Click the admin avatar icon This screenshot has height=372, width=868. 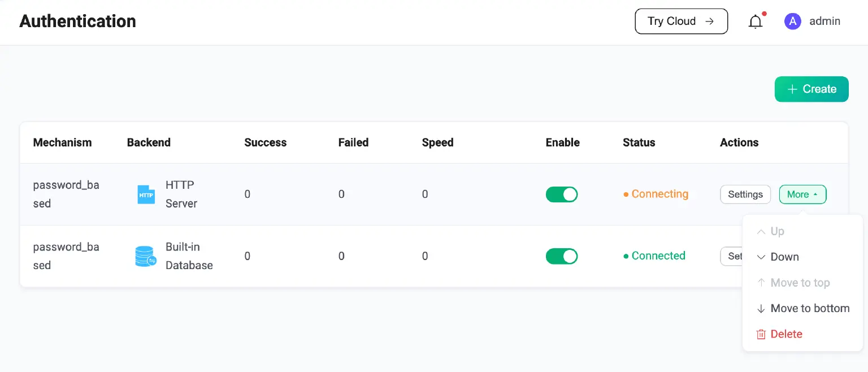pos(793,21)
